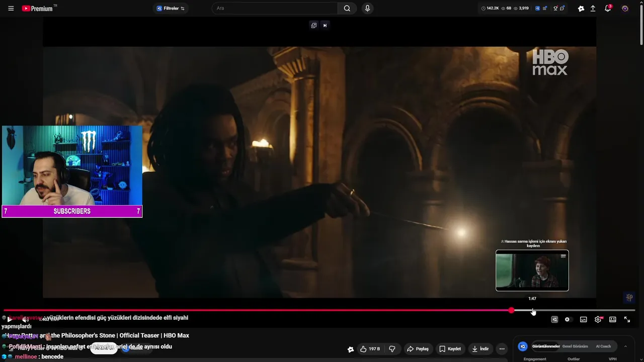
Task: Focus the Ara search field
Action: pos(274,9)
